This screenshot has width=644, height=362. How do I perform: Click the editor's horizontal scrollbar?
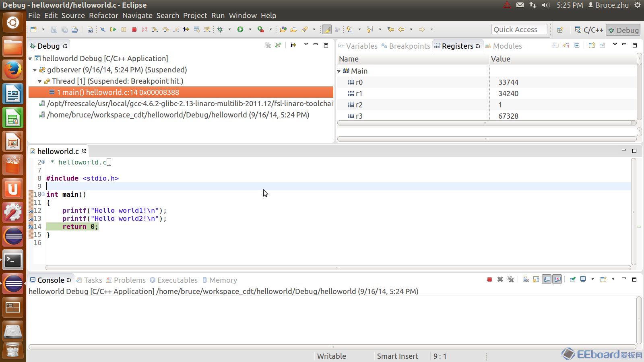pyautogui.click(x=338, y=267)
